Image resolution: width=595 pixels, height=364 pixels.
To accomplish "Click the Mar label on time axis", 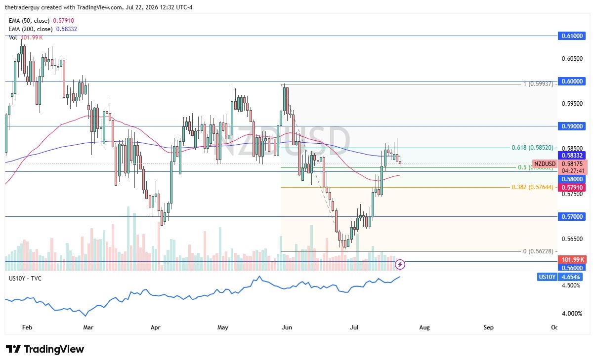I will coord(88,327).
